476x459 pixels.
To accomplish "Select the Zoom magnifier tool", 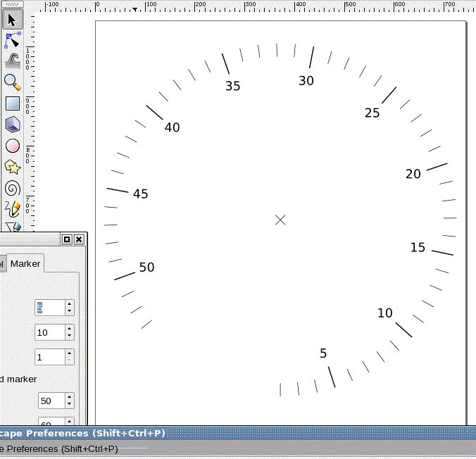I will [x=13, y=82].
